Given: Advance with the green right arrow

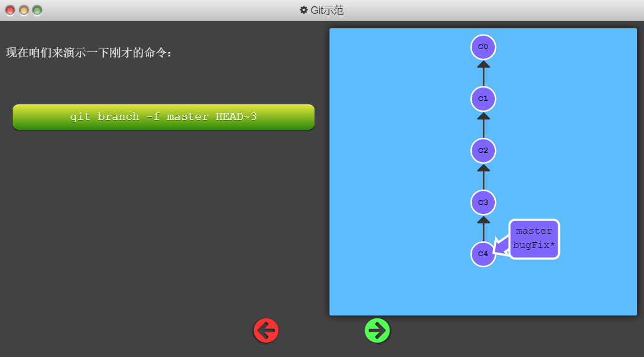Looking at the screenshot, I should [377, 330].
